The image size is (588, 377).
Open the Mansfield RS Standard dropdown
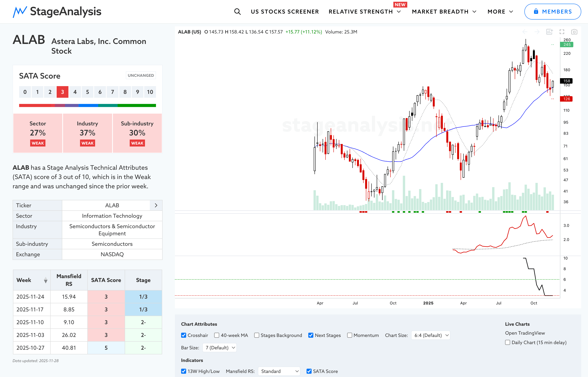(279, 371)
